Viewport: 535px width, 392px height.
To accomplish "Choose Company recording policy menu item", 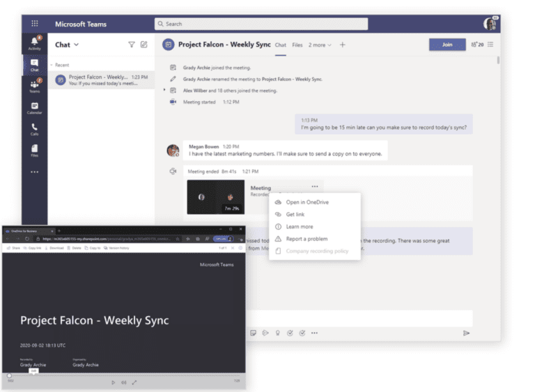I will coord(315,251).
